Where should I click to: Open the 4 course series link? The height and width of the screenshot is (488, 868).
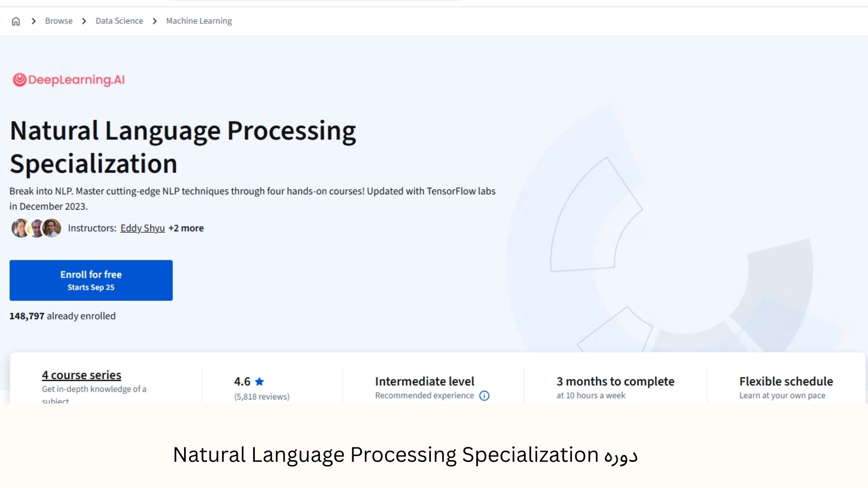pos(81,375)
